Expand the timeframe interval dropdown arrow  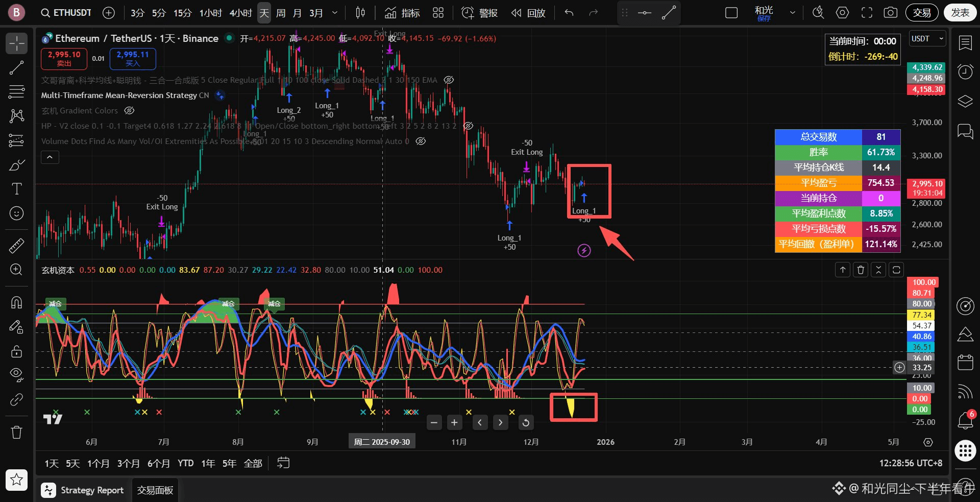click(x=335, y=13)
